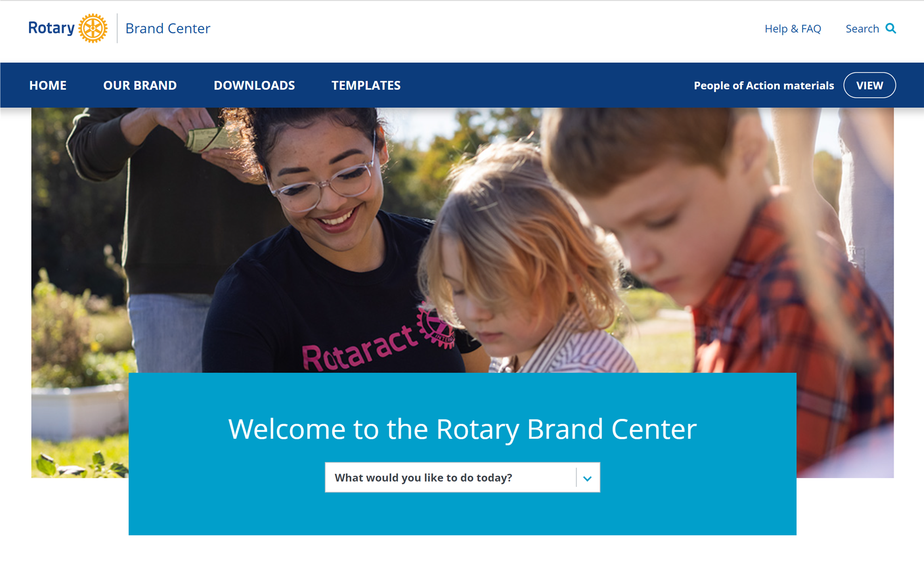924x565 pixels.
Task: Click the Rotary wordmark text
Action: [51, 28]
